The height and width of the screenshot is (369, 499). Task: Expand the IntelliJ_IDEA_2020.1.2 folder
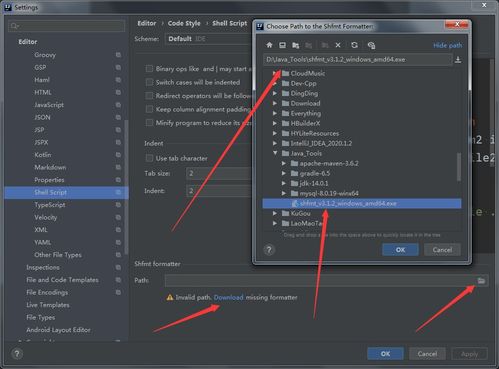(x=275, y=143)
